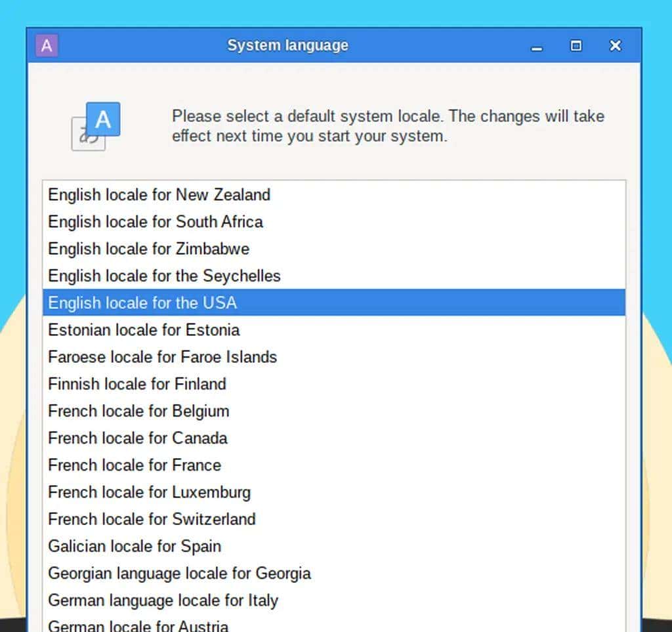
Task: Click the application icon in the title bar
Action: pos(46,45)
